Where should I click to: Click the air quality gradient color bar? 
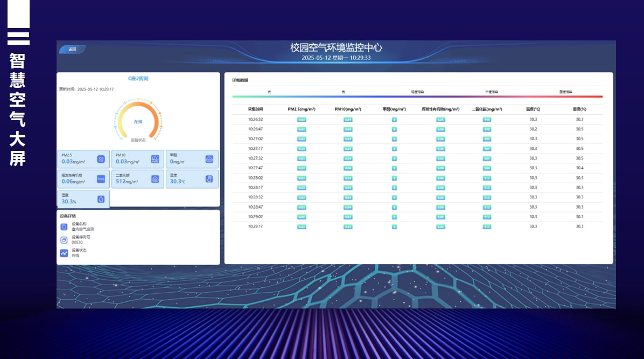point(417,97)
